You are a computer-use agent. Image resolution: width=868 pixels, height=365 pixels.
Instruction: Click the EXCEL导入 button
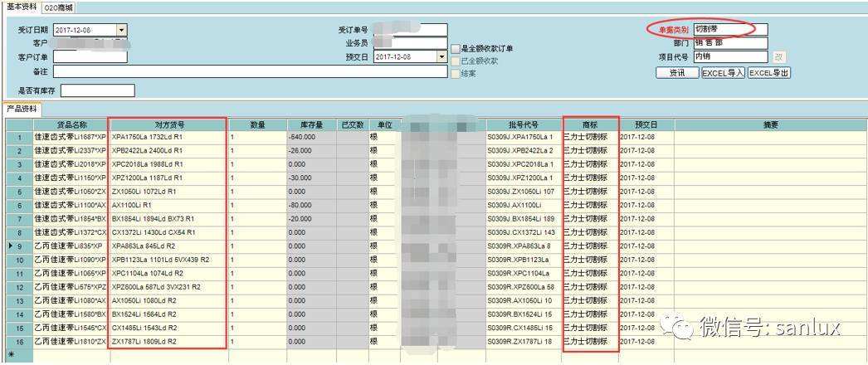click(x=723, y=73)
